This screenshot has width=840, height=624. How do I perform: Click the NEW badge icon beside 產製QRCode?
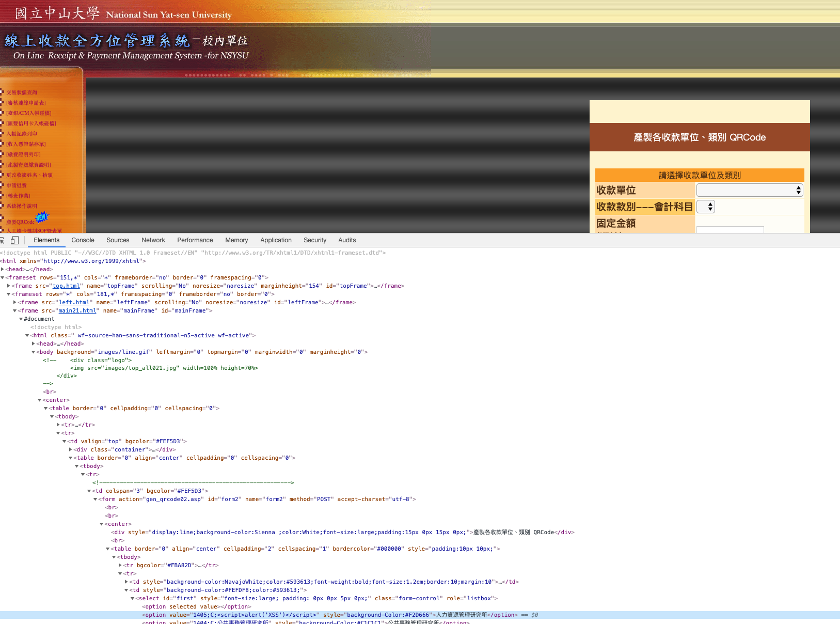pyautogui.click(x=42, y=217)
